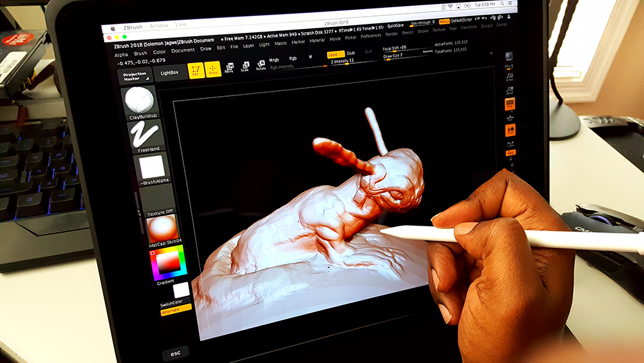The width and height of the screenshot is (644, 363).
Task: Expand the Projection Master button
Action: pos(135,76)
